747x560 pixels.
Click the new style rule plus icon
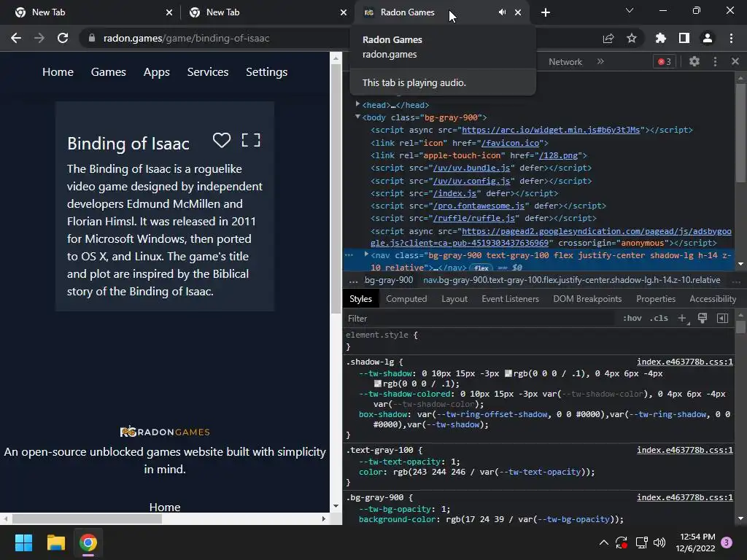pos(682,318)
